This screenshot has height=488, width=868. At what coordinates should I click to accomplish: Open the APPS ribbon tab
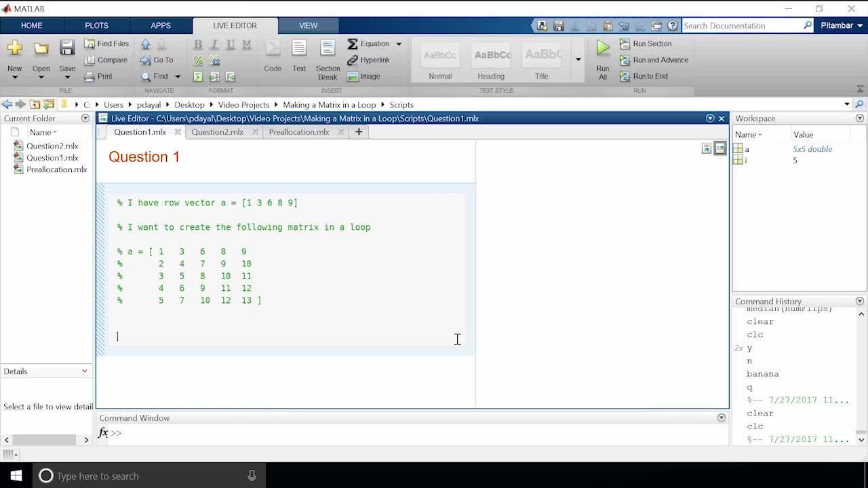click(161, 26)
